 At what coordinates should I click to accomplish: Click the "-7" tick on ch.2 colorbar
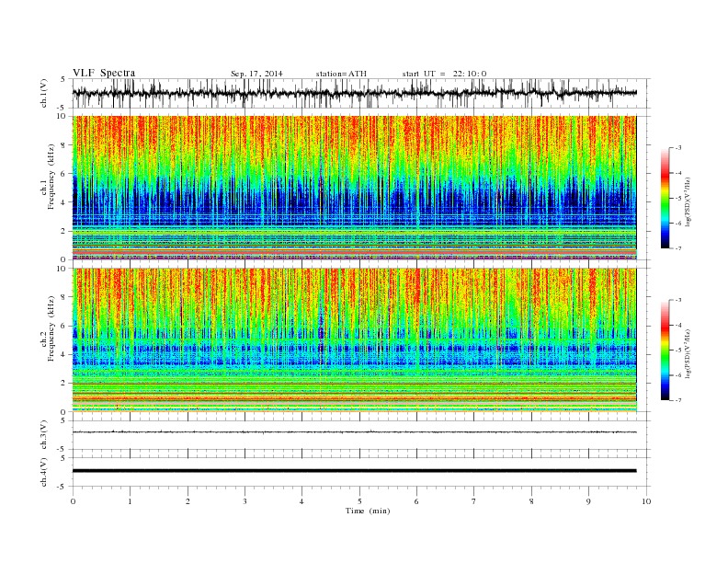pyautogui.click(x=677, y=400)
